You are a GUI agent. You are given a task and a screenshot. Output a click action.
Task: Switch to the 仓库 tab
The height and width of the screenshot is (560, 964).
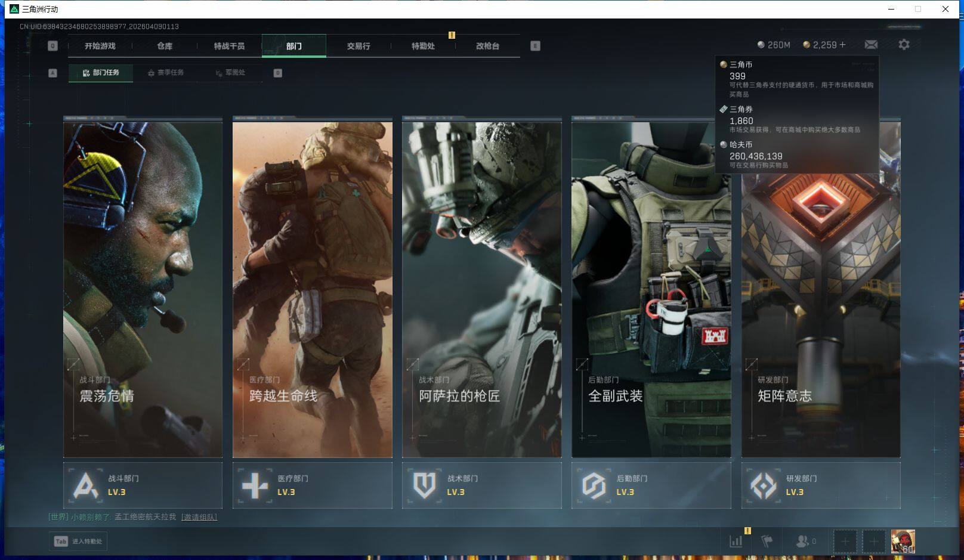tap(165, 46)
